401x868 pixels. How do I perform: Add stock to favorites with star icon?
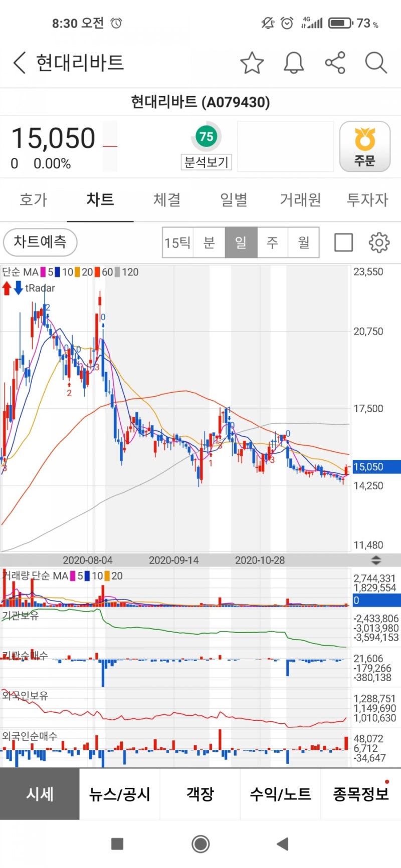click(x=252, y=63)
